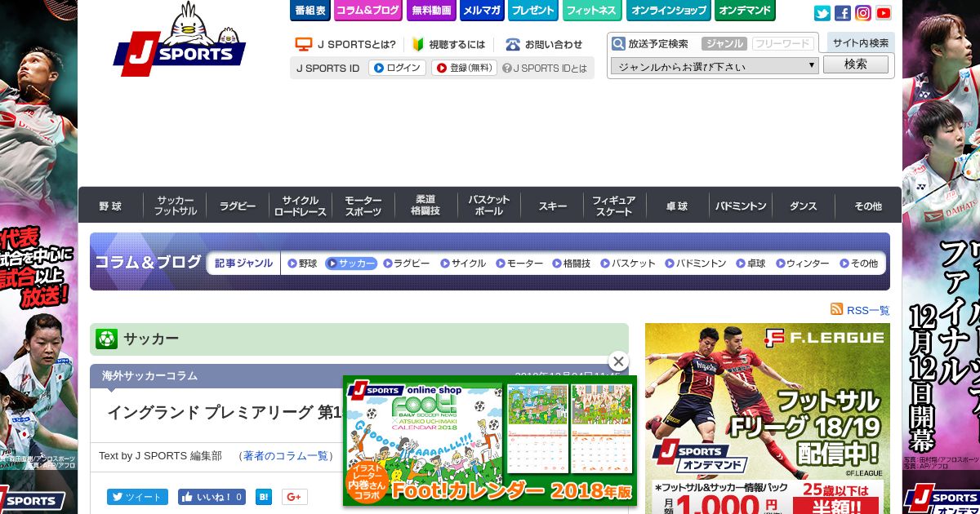Open ダンス navigation tab
The image size is (980, 514).
(804, 206)
